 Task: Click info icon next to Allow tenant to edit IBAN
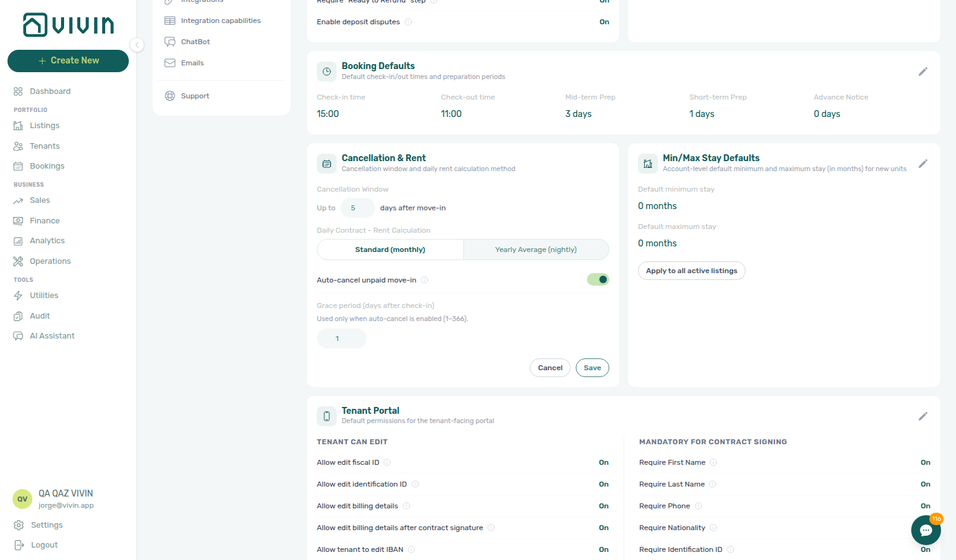(411, 549)
